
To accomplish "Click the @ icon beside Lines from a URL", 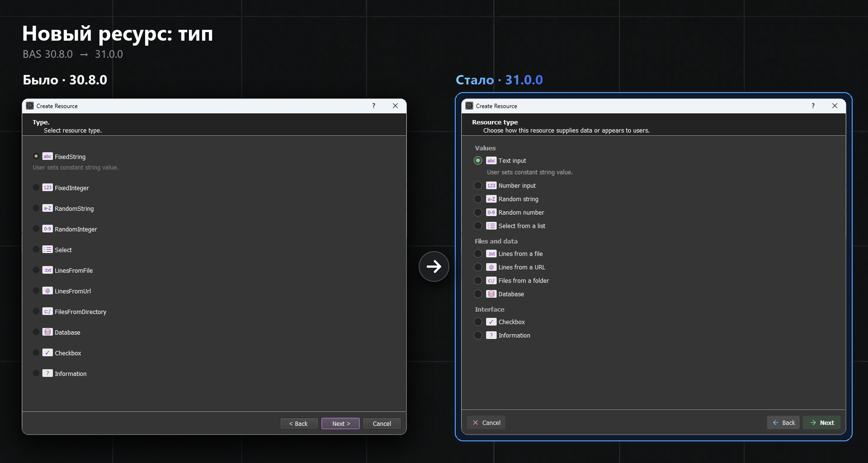I will [491, 267].
